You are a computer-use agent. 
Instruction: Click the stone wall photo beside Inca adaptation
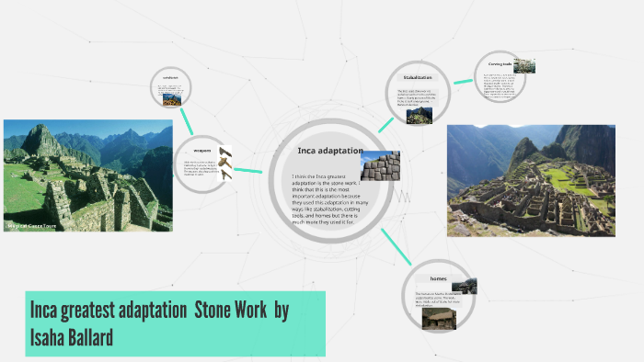(x=380, y=165)
